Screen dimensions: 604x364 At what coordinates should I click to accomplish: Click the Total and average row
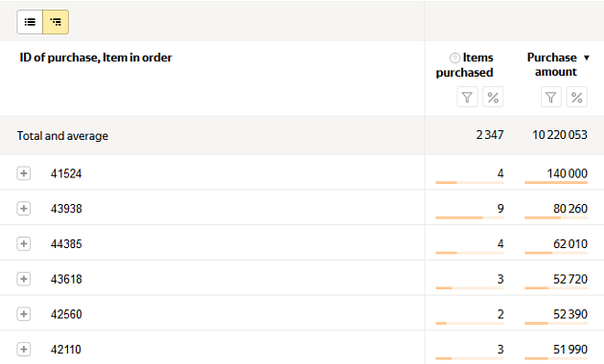click(302, 135)
